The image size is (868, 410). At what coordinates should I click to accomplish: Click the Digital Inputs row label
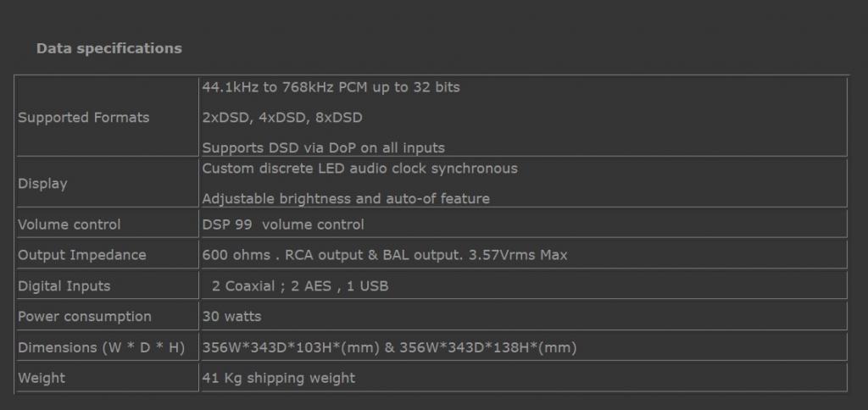(x=64, y=285)
